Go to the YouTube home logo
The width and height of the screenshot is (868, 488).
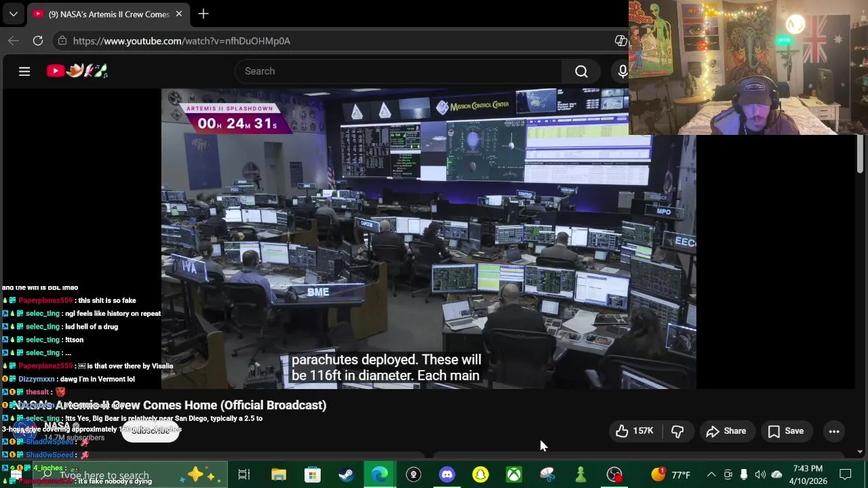[x=77, y=70]
